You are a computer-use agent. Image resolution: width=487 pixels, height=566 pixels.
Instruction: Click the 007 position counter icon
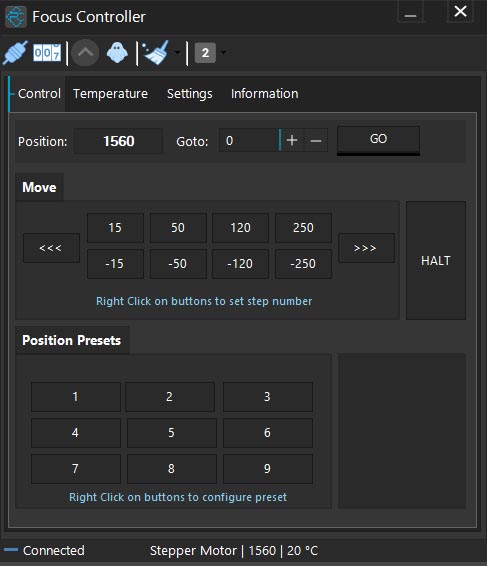pyautogui.click(x=47, y=53)
